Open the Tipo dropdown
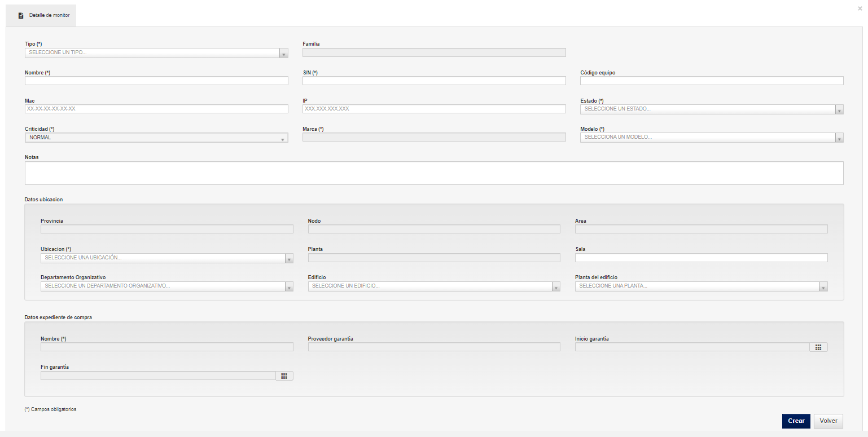The image size is (868, 437). click(156, 53)
